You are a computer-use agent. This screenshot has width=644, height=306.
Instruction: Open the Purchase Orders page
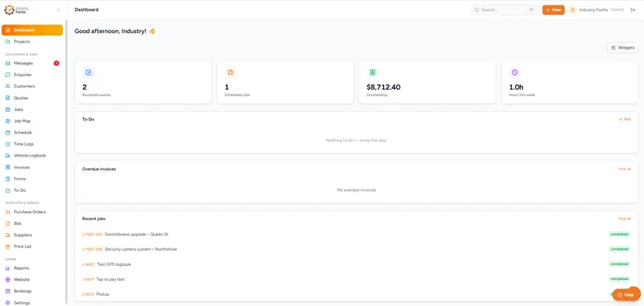pyautogui.click(x=32, y=212)
